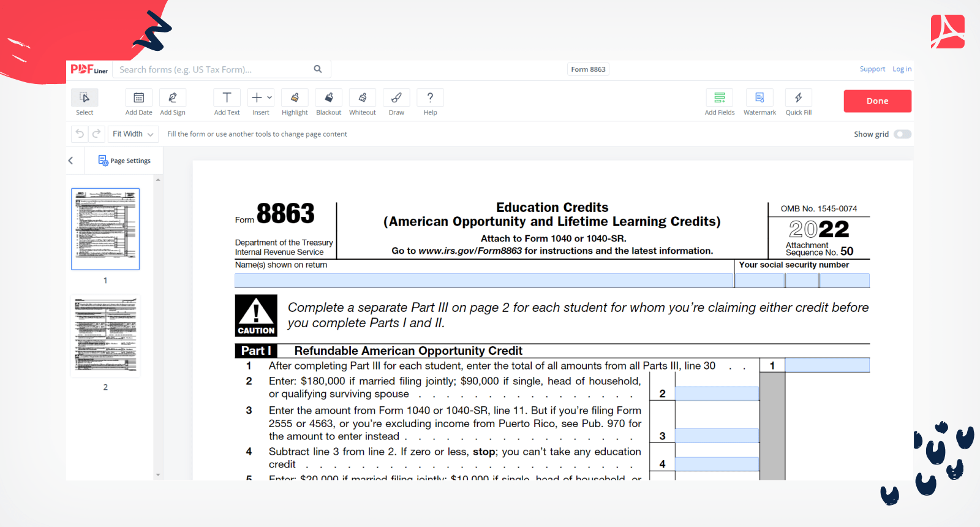This screenshot has width=980, height=527.
Task: Open Page Settings in the sidebar
Action: [124, 161]
